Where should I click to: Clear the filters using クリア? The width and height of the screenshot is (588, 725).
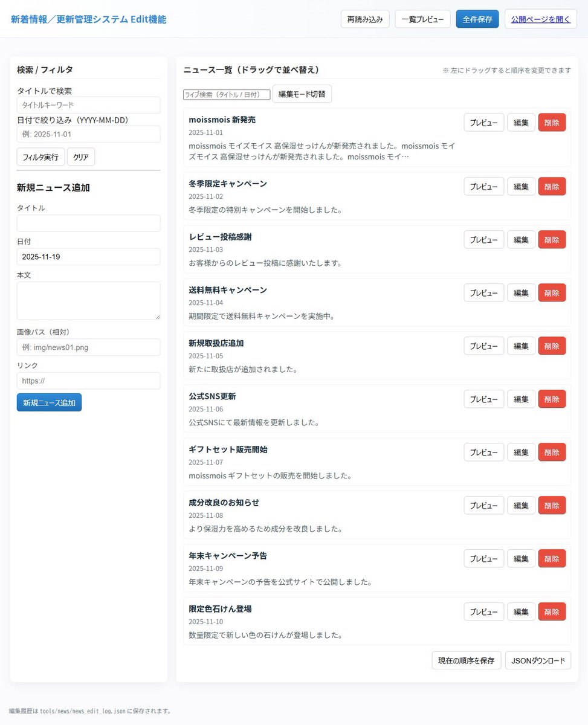(80, 156)
